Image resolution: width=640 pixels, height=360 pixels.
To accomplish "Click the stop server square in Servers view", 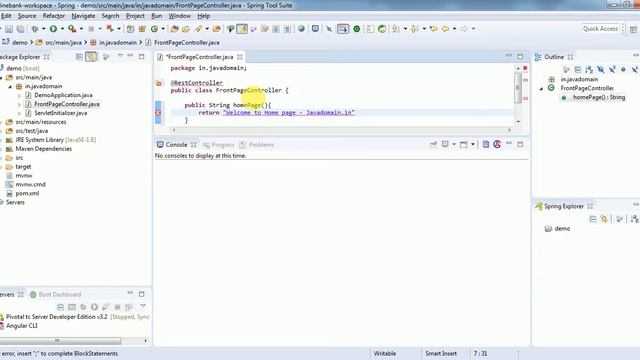I will 118,307.
